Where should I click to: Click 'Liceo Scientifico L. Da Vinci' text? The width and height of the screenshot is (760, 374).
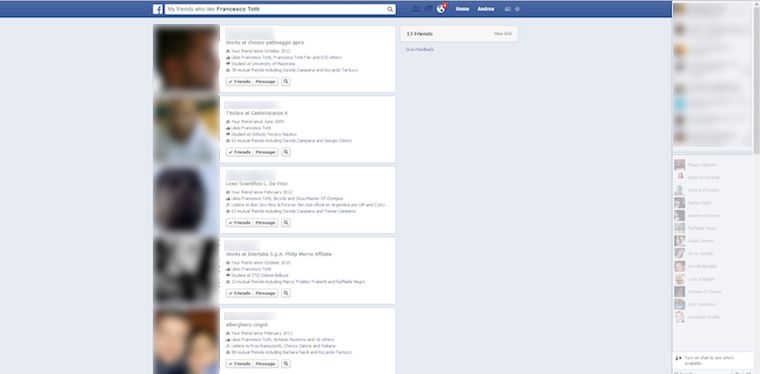(257, 184)
